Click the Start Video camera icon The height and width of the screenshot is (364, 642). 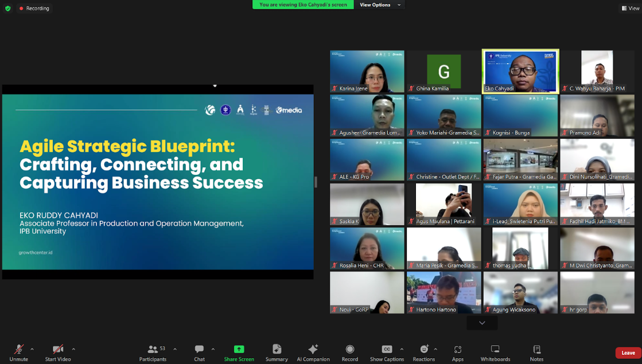[x=58, y=349]
